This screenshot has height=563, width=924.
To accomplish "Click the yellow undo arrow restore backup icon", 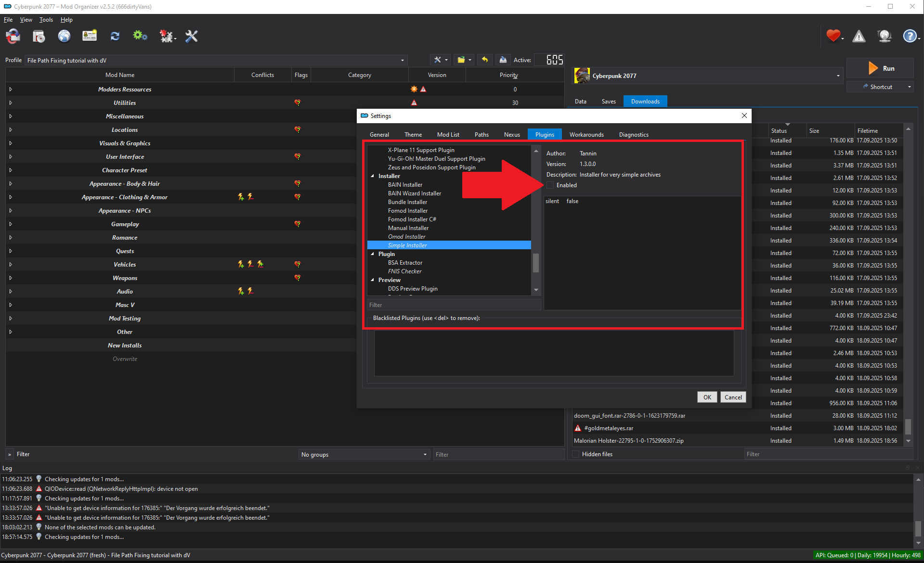I will pos(485,60).
